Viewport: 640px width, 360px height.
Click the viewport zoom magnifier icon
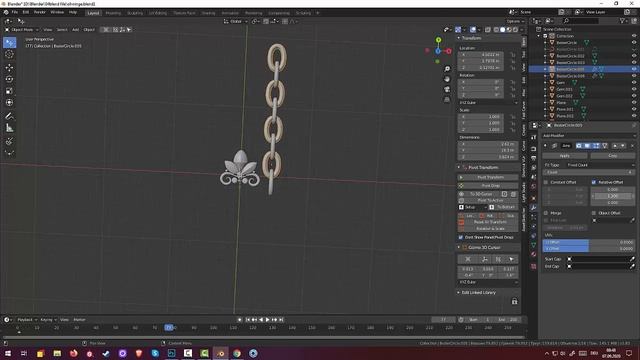(447, 69)
